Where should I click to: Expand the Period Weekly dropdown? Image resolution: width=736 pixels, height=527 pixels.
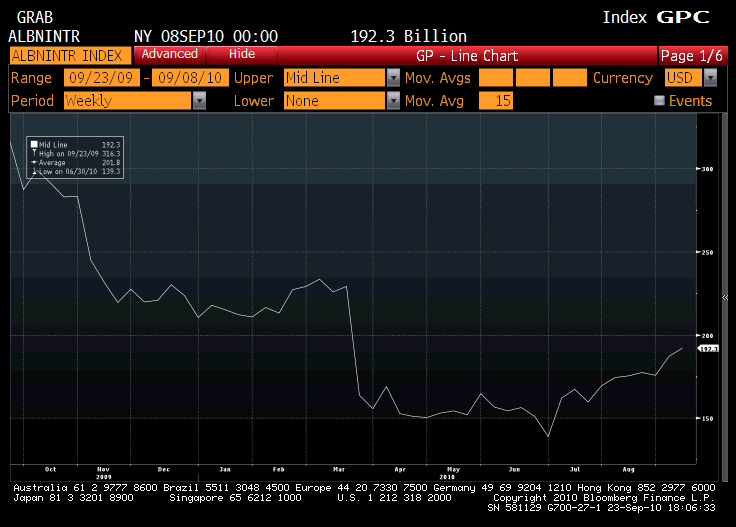coord(199,100)
